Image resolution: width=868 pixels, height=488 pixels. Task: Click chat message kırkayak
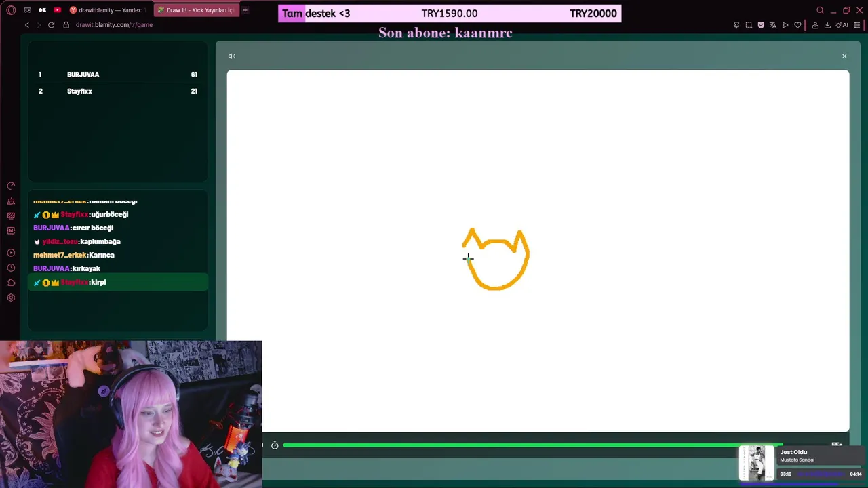tap(86, 268)
